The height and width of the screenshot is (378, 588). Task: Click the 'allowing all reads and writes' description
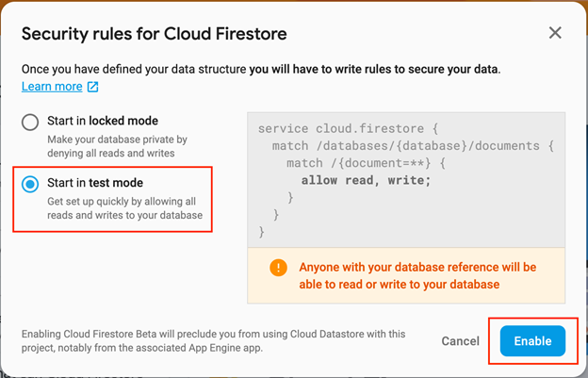(x=125, y=208)
